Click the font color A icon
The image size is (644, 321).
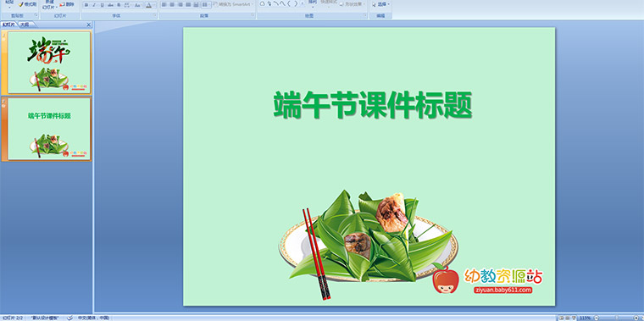[148, 5]
